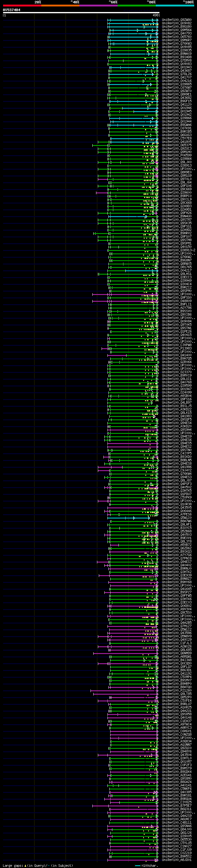Select the UniRef100_Q40502 label
This screenshot has width=197, height=868.
click(x=176, y=487)
